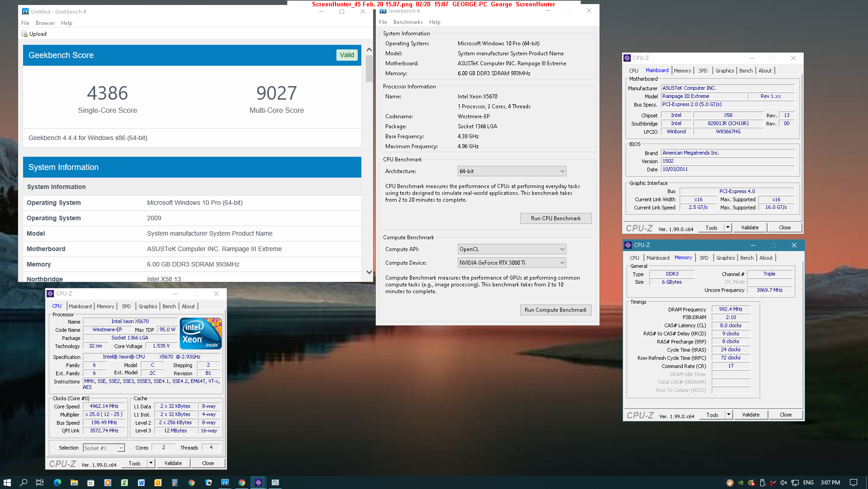The image size is (868, 489).
Task: Open NVIDIA tray icon
Action: (741, 483)
